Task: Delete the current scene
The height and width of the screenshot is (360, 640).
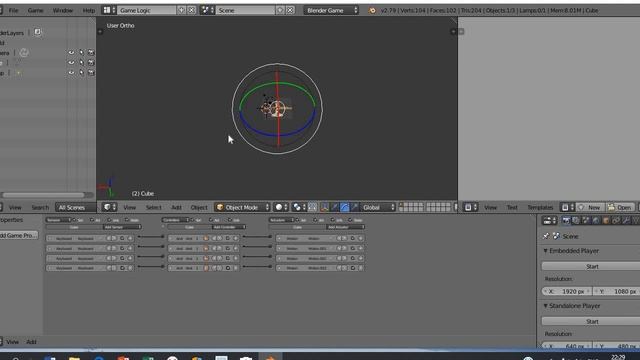Action: coord(290,10)
